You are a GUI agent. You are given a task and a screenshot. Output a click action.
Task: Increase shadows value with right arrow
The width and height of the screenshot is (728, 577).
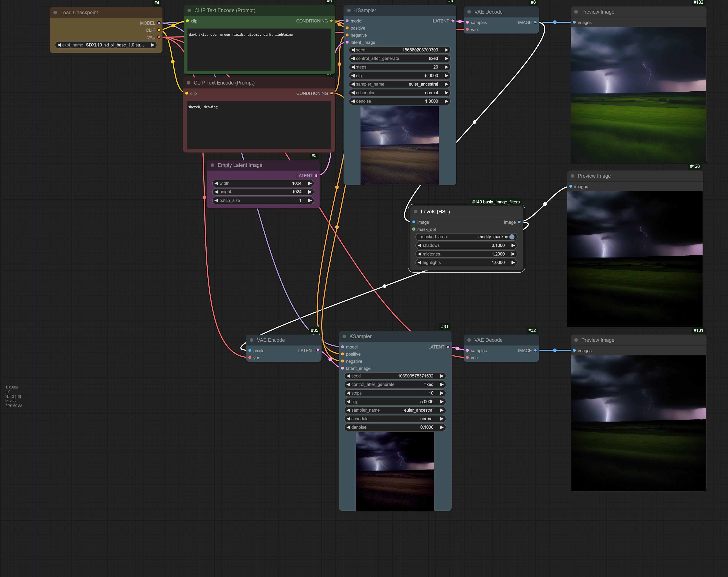(x=513, y=246)
